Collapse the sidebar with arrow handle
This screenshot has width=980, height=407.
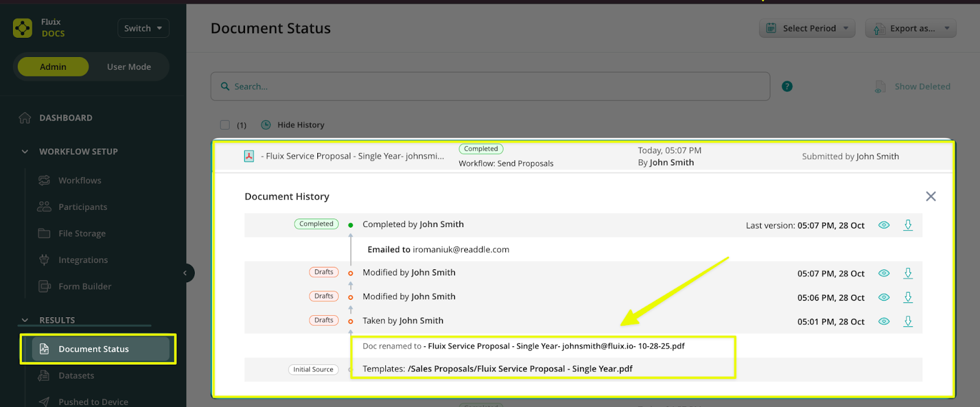tap(185, 273)
